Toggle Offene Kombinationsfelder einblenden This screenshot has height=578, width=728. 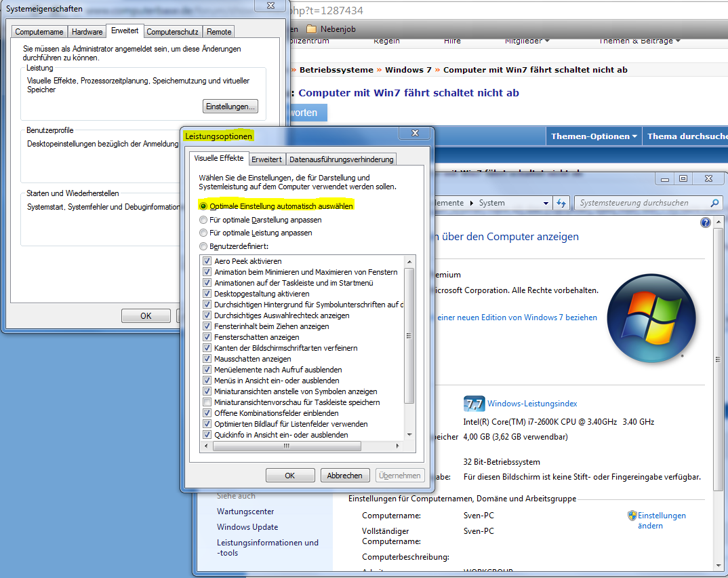click(207, 413)
